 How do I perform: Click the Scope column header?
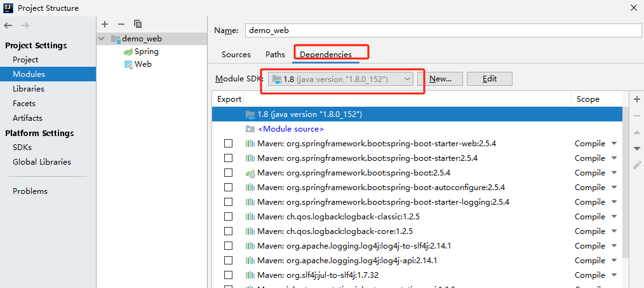pyautogui.click(x=587, y=99)
